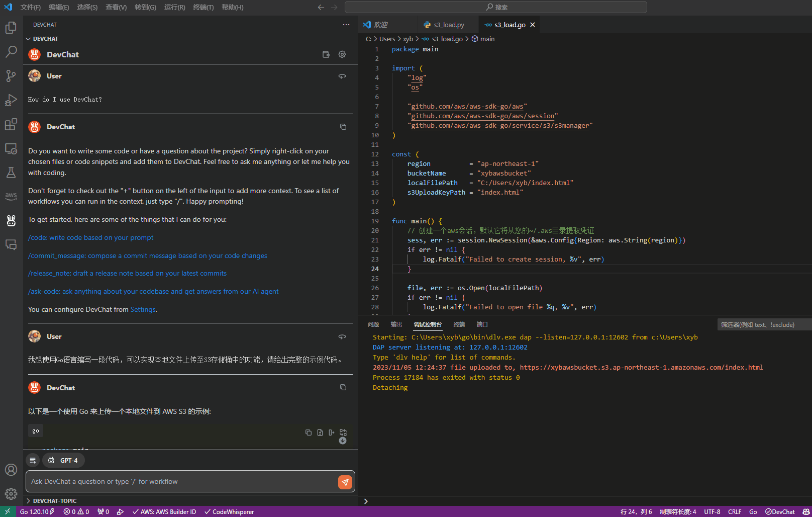Copy the first DevChat reply message
812x517 pixels.
tap(343, 127)
